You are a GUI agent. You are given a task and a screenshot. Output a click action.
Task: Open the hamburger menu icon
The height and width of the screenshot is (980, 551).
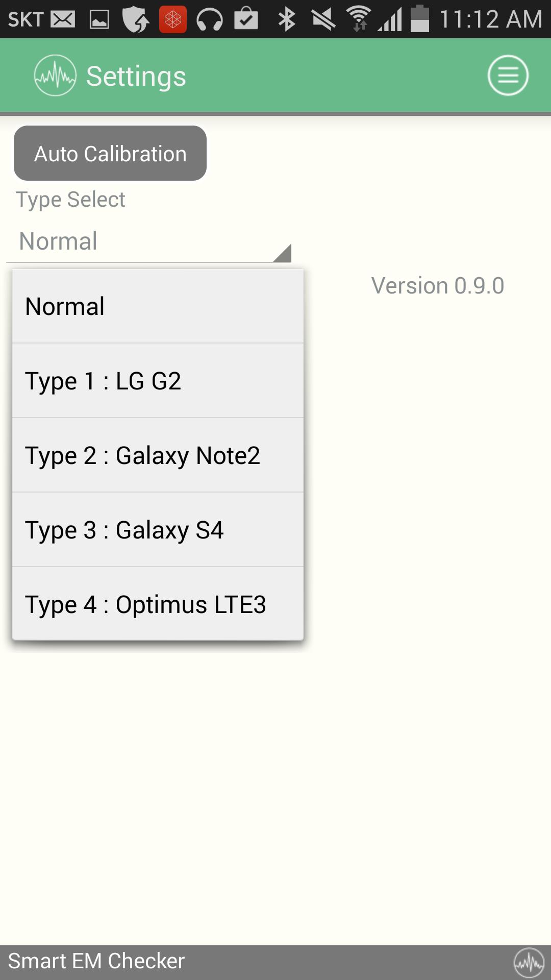click(508, 76)
